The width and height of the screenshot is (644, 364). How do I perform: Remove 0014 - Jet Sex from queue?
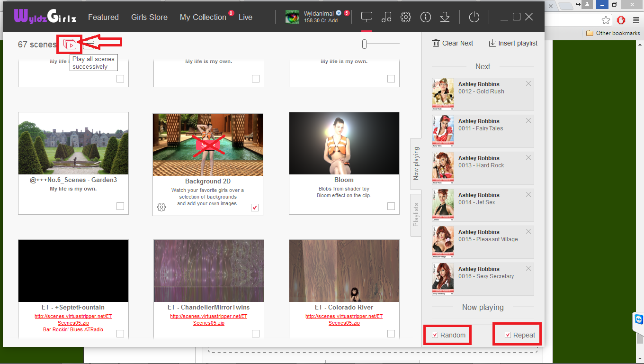point(528,194)
